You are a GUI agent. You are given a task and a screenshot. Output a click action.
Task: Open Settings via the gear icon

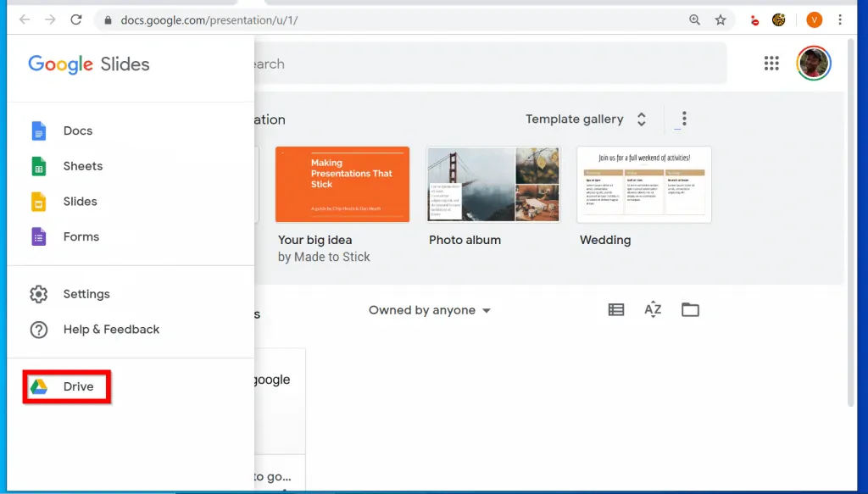click(x=39, y=294)
